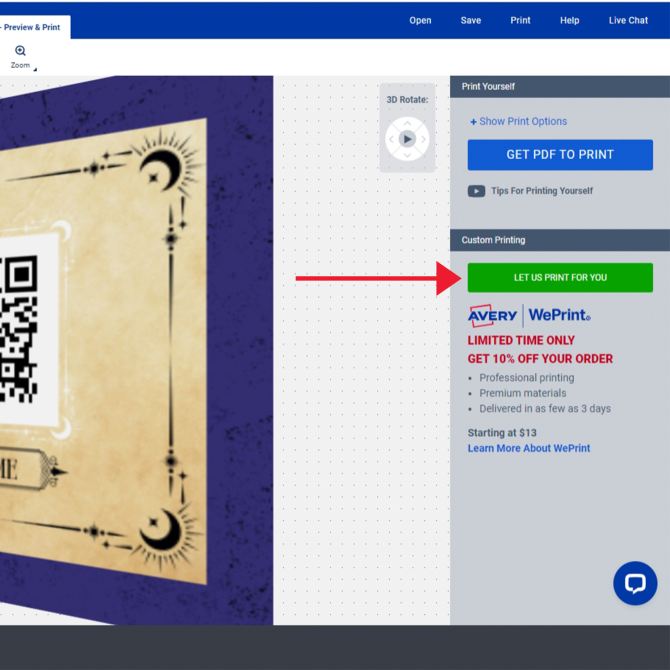This screenshot has width=670, height=670.
Task: Click the video icon beside printing tips
Action: coord(476,191)
